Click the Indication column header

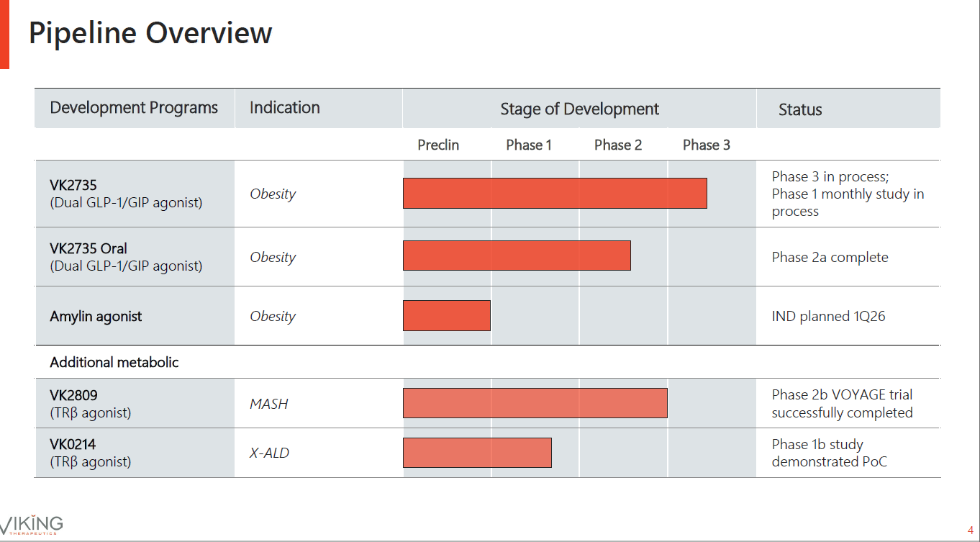pyautogui.click(x=285, y=108)
